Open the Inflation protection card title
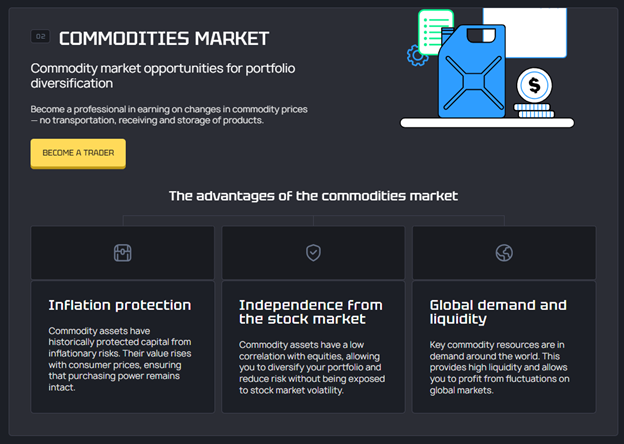This screenshot has height=444, width=624. pos(119,305)
